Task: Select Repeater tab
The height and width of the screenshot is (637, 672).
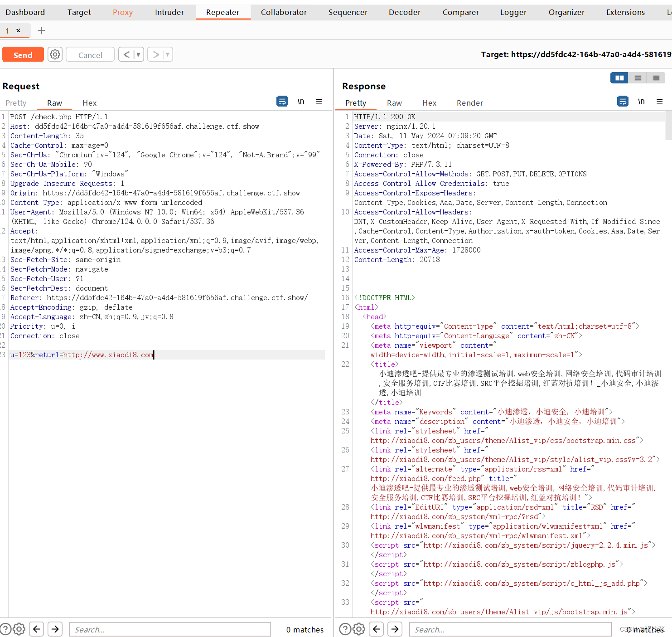Action: [x=223, y=12]
